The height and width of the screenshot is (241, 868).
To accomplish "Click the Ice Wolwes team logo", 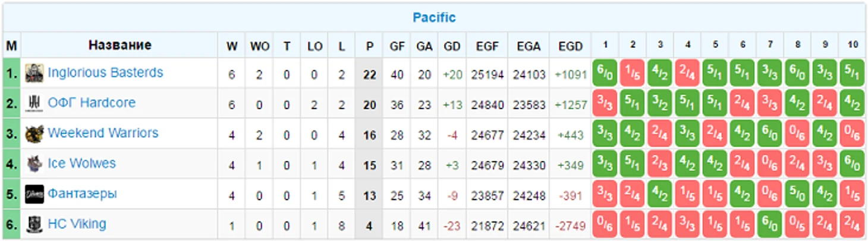I will [34, 164].
